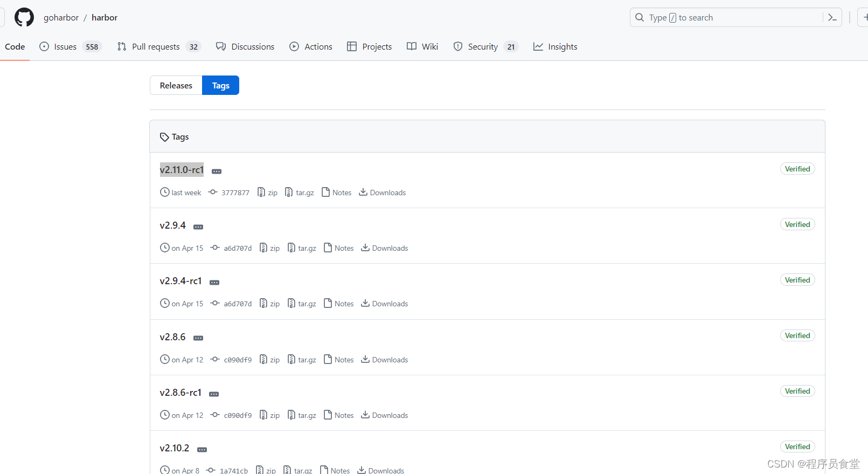Open the Actions tab
868x474 pixels.
click(311, 46)
